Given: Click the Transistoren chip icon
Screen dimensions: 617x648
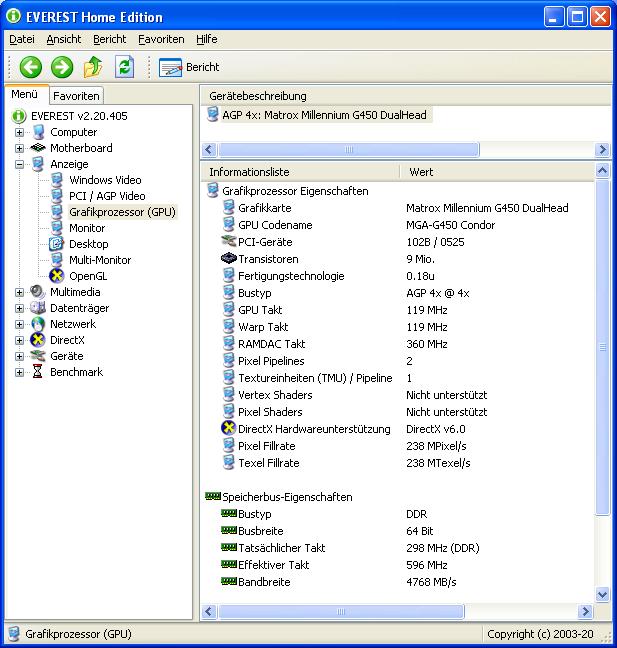Looking at the screenshot, I should point(229,259).
